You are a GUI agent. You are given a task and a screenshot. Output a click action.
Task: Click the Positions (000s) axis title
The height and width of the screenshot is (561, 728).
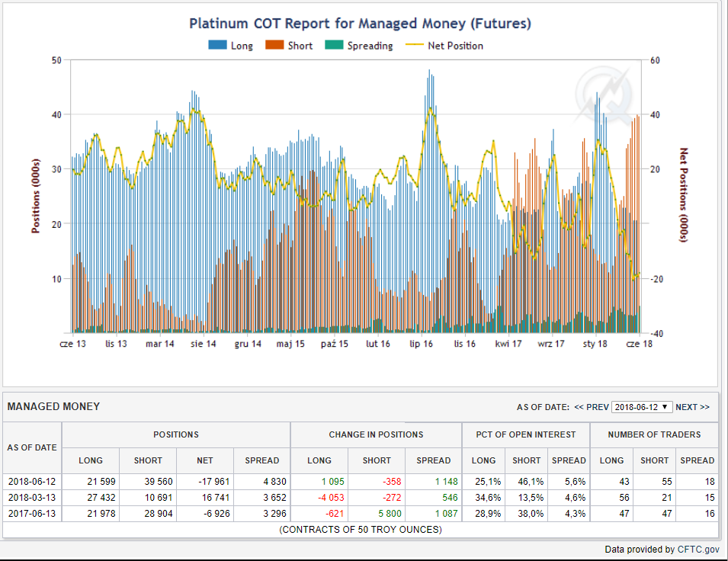pos(36,196)
